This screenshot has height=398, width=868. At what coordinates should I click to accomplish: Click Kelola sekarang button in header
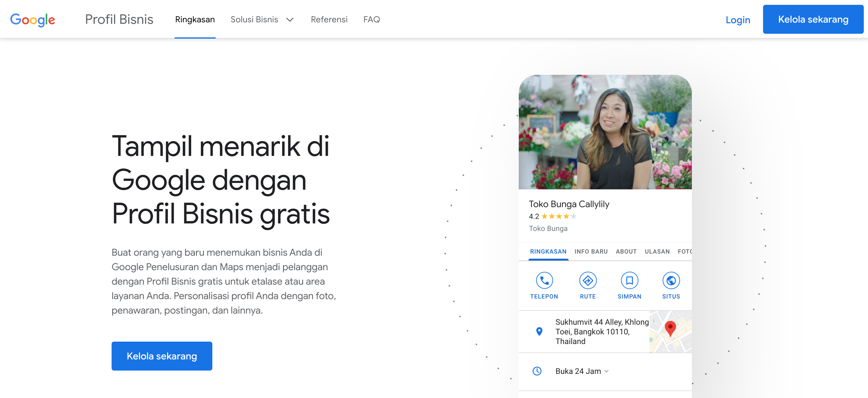click(x=813, y=20)
